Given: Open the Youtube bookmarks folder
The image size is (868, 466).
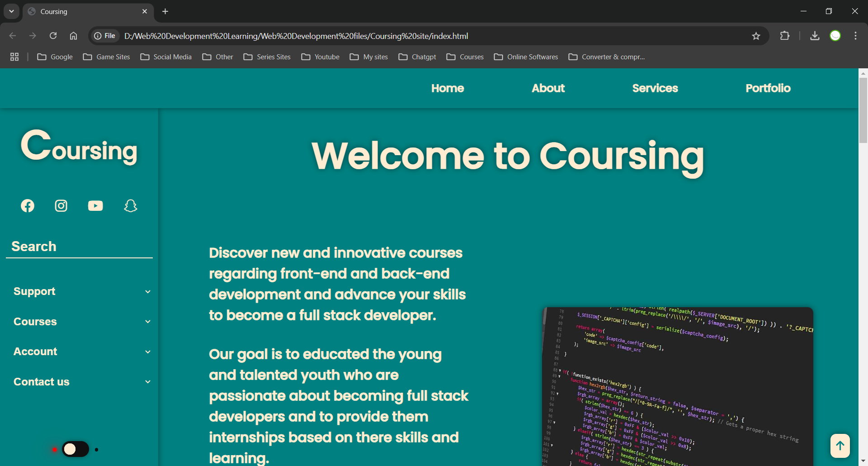Looking at the screenshot, I should click(x=321, y=57).
